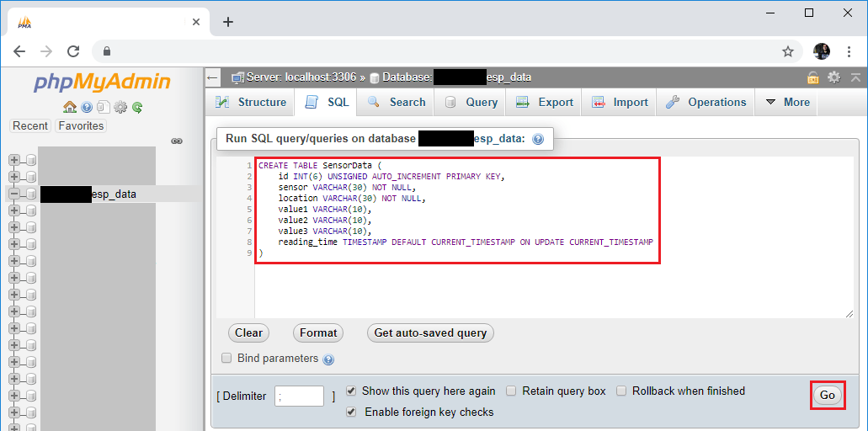868x431 pixels.
Task: Enable Rollback when finished checkbox
Action: (x=621, y=391)
